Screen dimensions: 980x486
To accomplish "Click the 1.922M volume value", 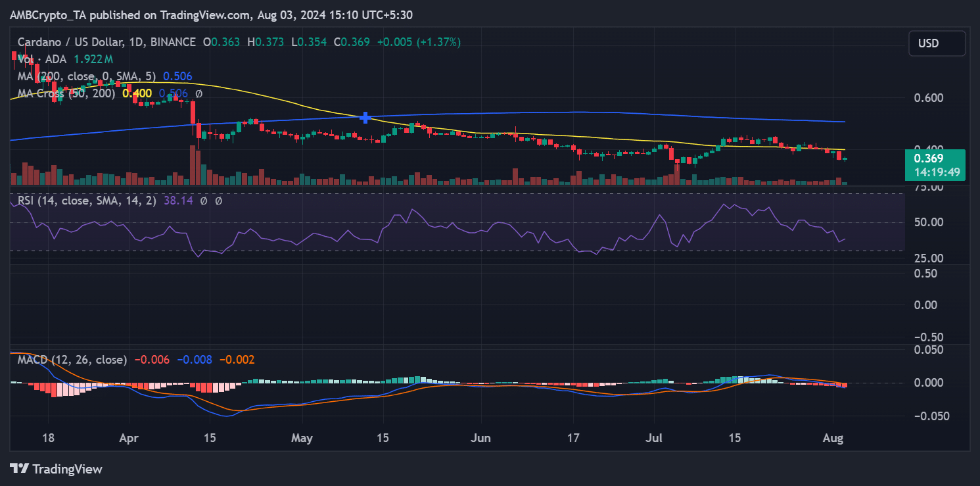I will point(93,59).
